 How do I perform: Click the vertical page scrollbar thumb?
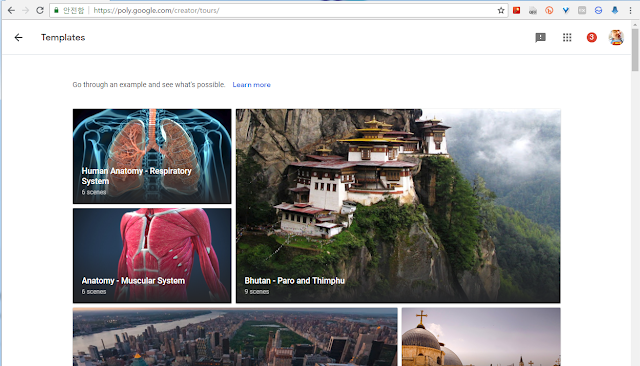(635, 49)
